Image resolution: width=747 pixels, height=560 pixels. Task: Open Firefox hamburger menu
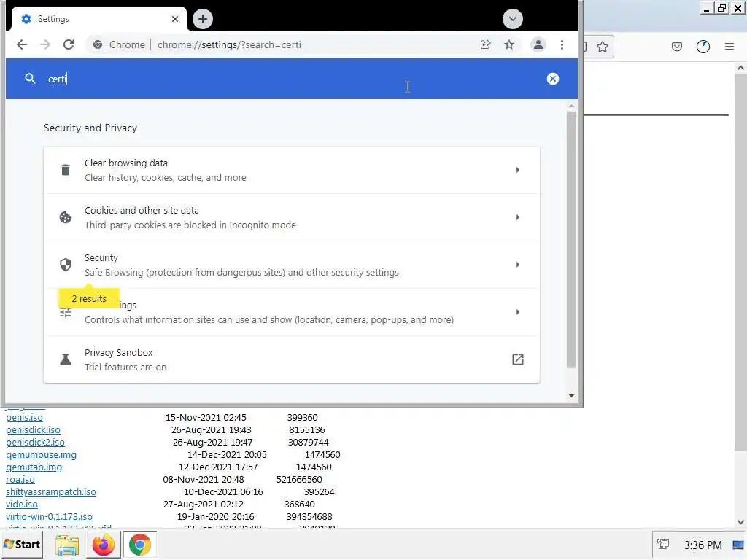[729, 47]
